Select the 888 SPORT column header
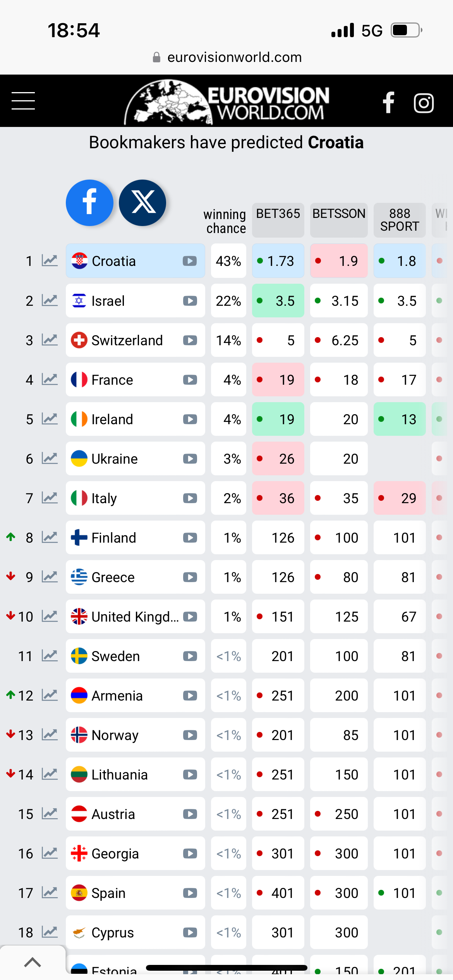 click(400, 219)
